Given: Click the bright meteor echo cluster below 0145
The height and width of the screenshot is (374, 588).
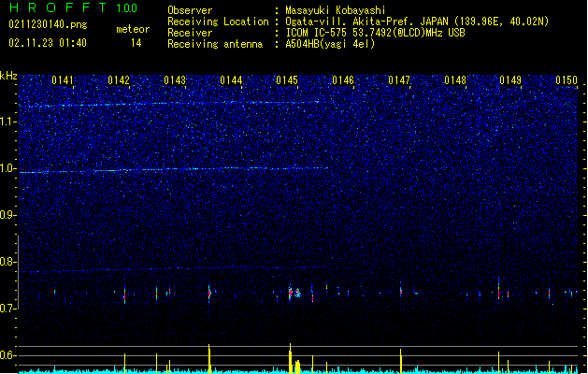Looking at the screenshot, I should coord(294,293).
